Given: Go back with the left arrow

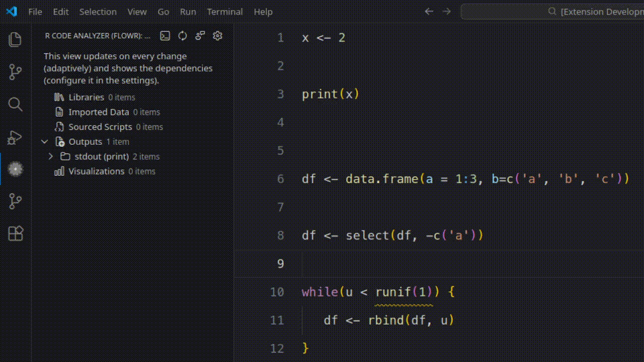Looking at the screenshot, I should (429, 12).
